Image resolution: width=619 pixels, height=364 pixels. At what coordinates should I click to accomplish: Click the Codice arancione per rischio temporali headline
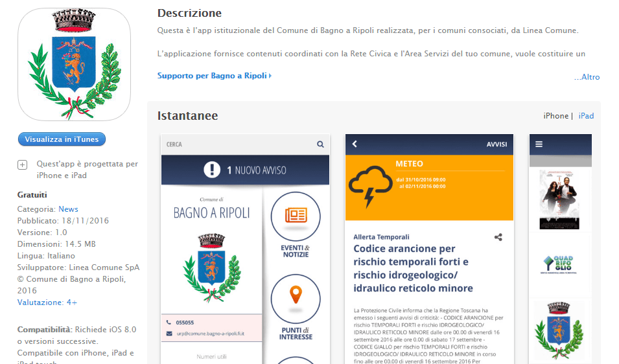pyautogui.click(x=413, y=269)
